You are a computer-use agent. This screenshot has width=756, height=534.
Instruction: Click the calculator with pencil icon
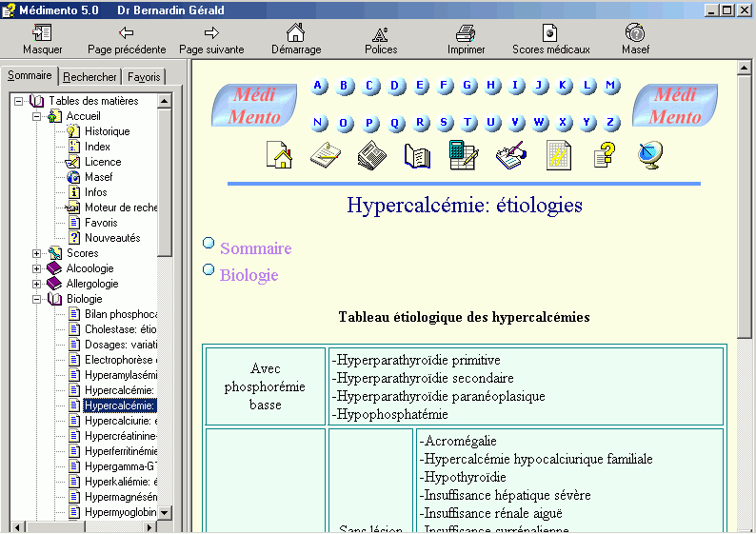point(464,155)
